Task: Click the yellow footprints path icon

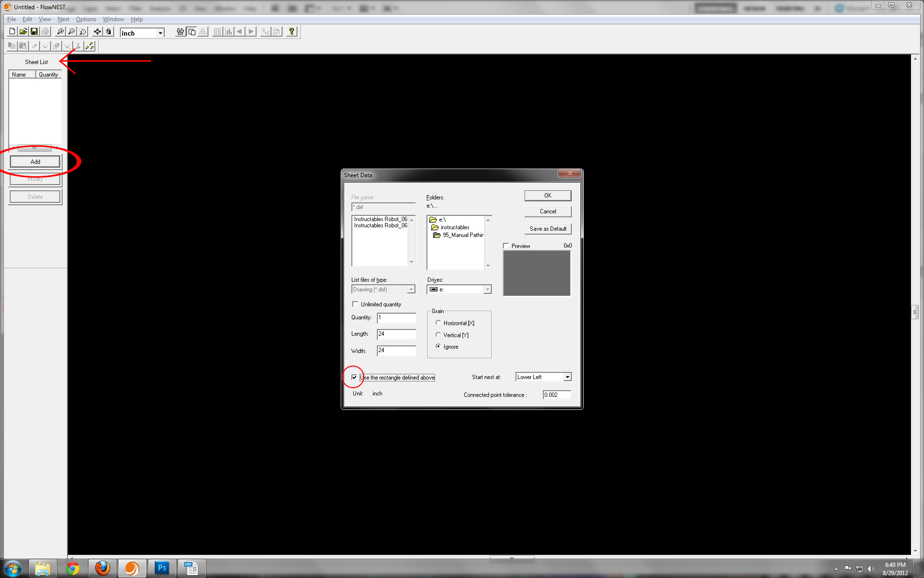Action: pos(90,46)
